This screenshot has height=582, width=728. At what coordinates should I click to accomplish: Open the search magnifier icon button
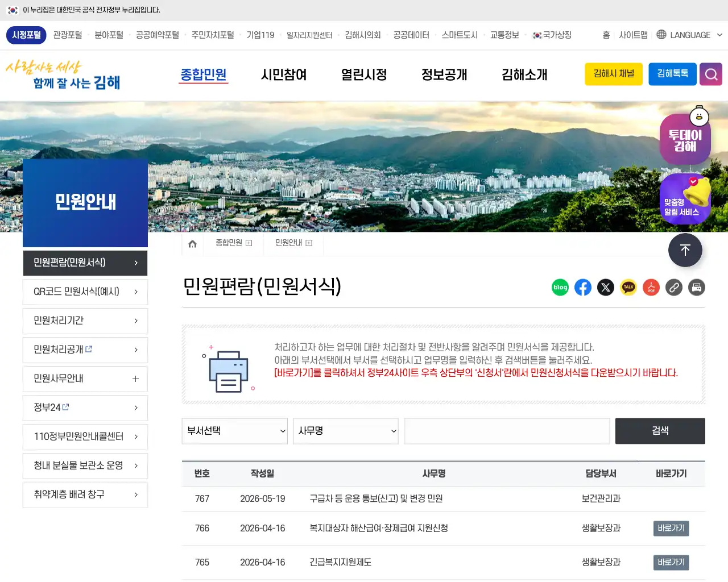click(711, 74)
